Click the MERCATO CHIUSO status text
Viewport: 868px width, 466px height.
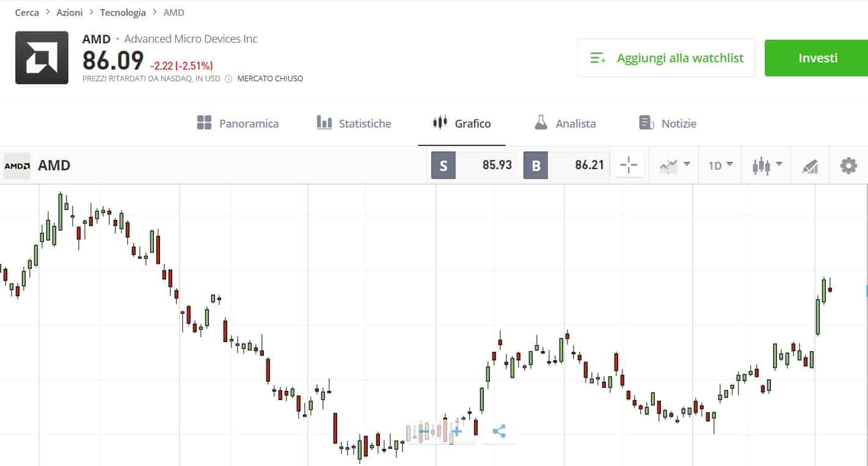(270, 79)
